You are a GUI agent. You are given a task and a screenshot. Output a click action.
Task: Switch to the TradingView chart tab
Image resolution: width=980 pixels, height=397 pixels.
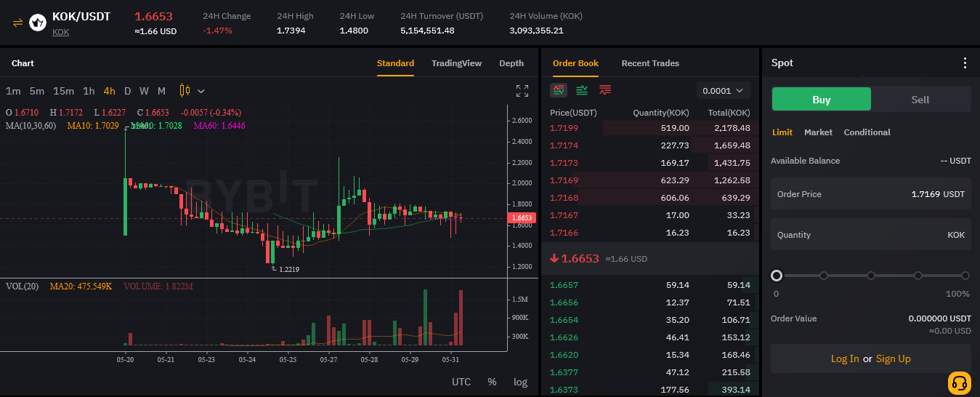click(x=456, y=63)
